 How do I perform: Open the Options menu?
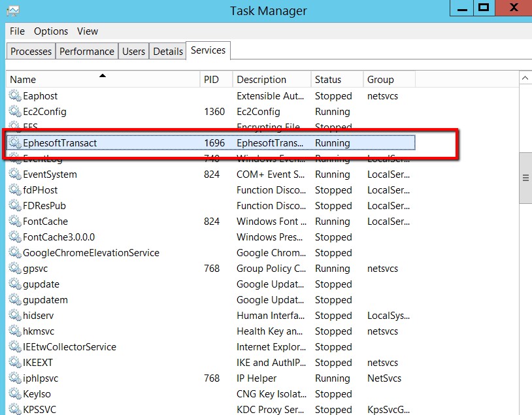pos(51,31)
